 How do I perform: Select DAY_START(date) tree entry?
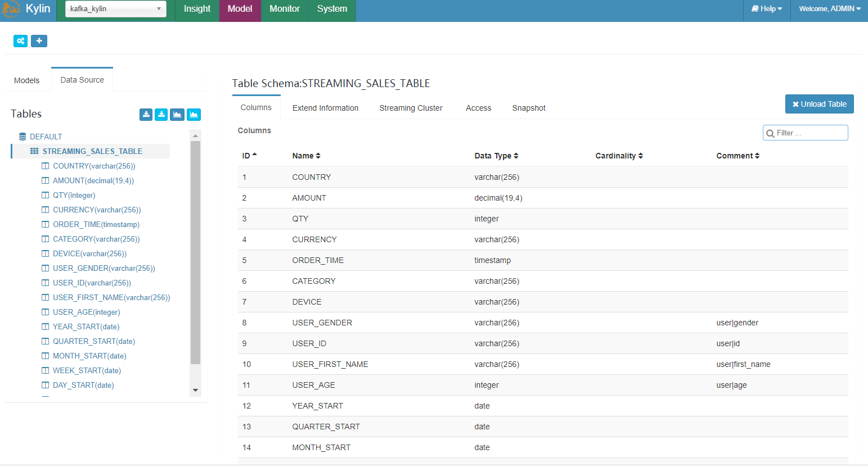(83, 385)
